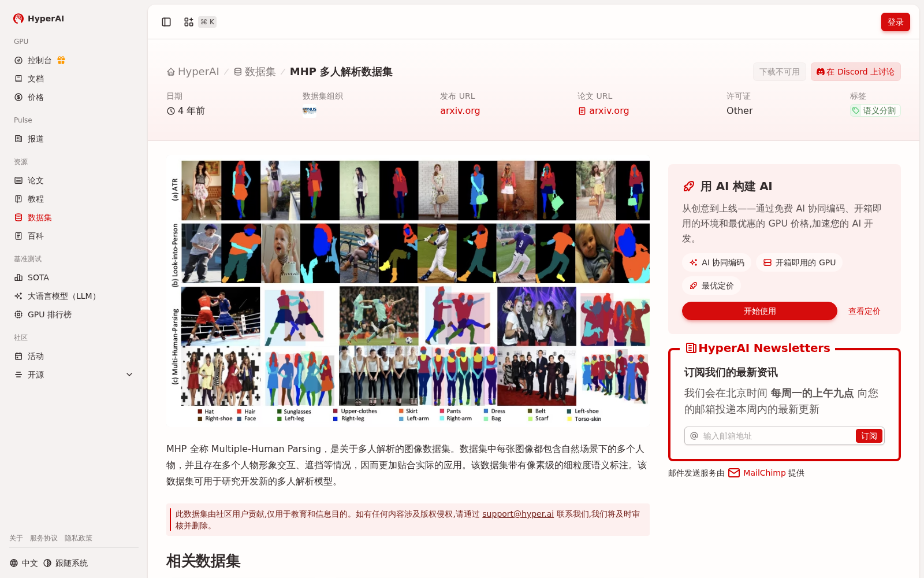The width and height of the screenshot is (924, 578).
Task: Click the newsletter icon beside HyperAI Newsletters
Action: click(x=691, y=348)
